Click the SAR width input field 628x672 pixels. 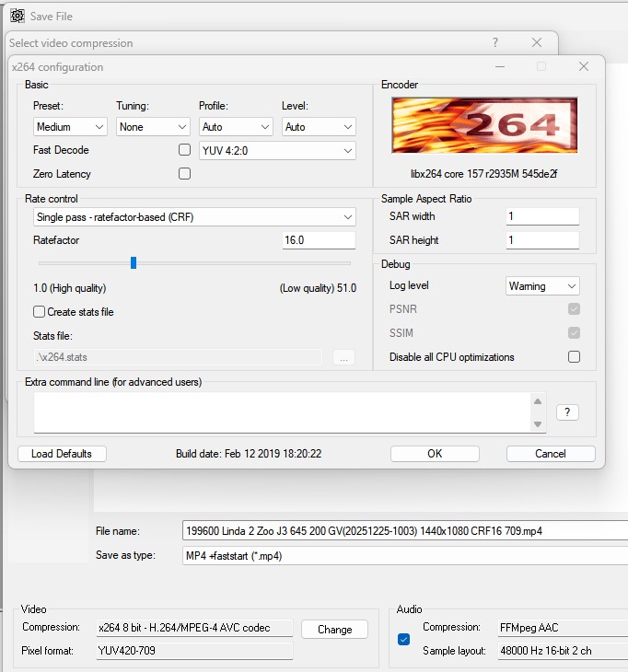click(x=542, y=216)
